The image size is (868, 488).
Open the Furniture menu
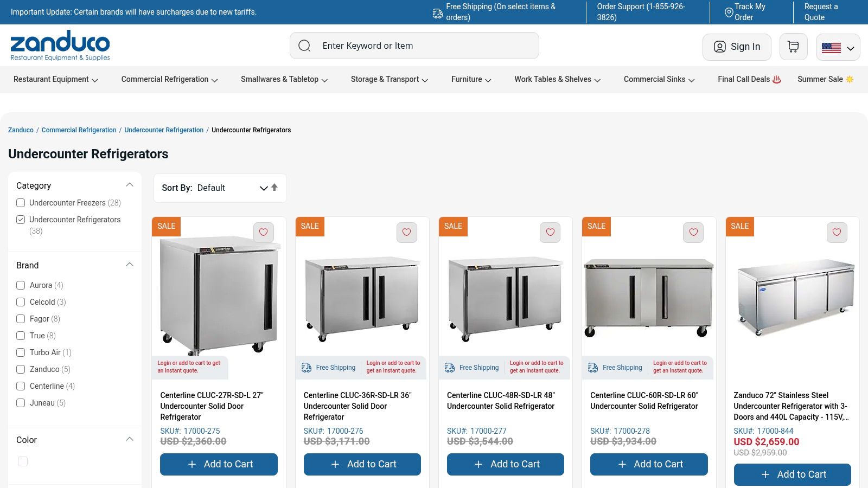(x=471, y=79)
